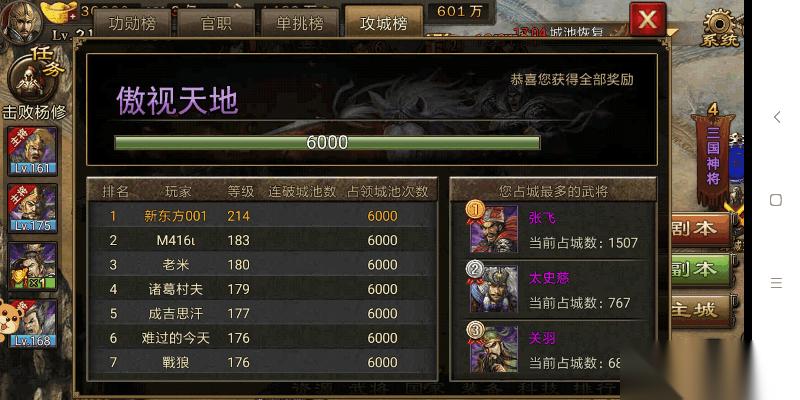Tap the player avatar portrait
Screen dimensions: 800x400
coord(20,21)
